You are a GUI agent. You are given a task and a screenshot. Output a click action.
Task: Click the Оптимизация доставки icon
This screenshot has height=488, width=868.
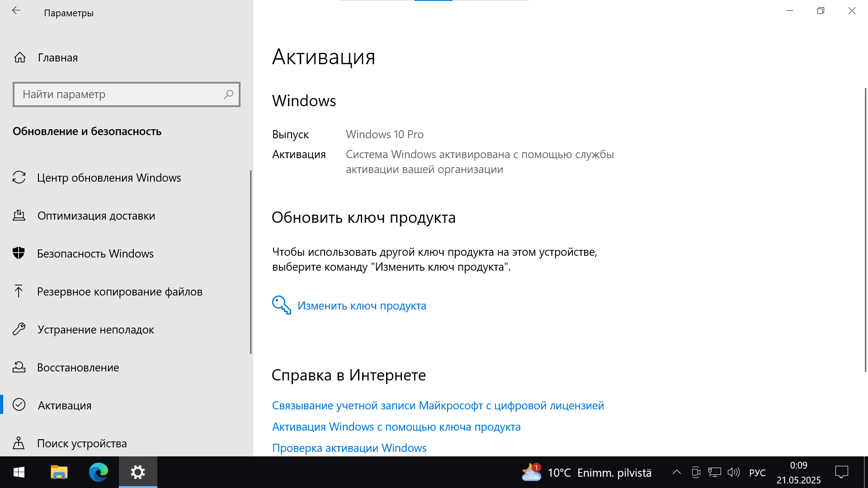(19, 215)
